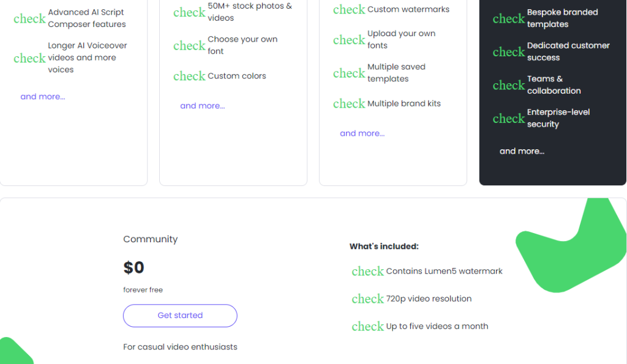Image resolution: width=627 pixels, height=364 pixels.
Task: Select the check icon for Contains Lumen5 watermark
Action: pyautogui.click(x=367, y=271)
